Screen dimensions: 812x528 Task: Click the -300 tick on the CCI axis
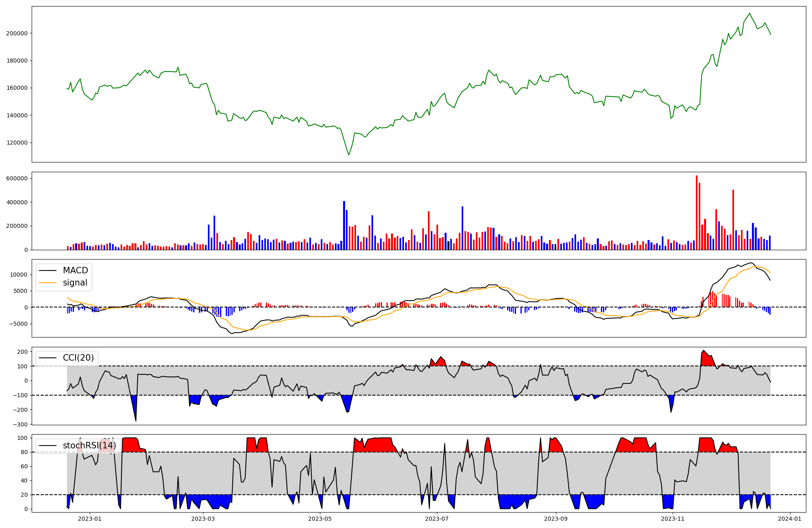[x=20, y=424]
